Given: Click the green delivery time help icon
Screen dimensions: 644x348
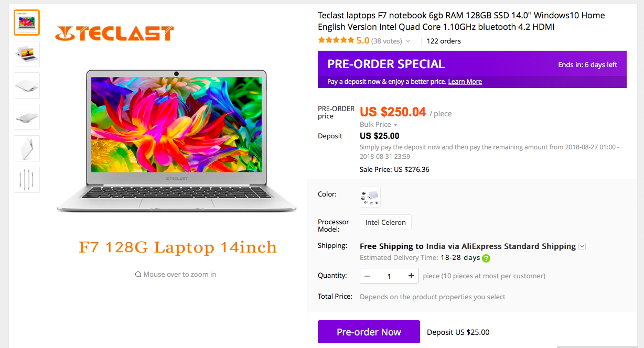Looking at the screenshot, I should [x=486, y=258].
